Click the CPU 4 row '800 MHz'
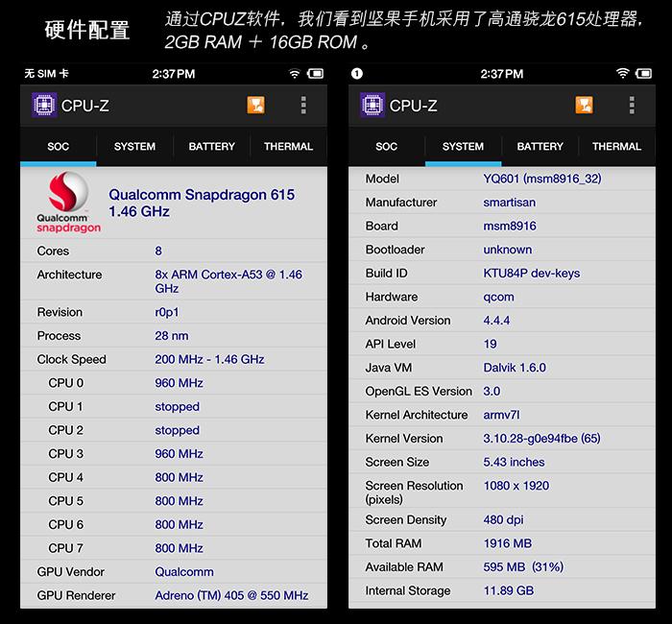This screenshot has width=672, height=624. (x=174, y=477)
